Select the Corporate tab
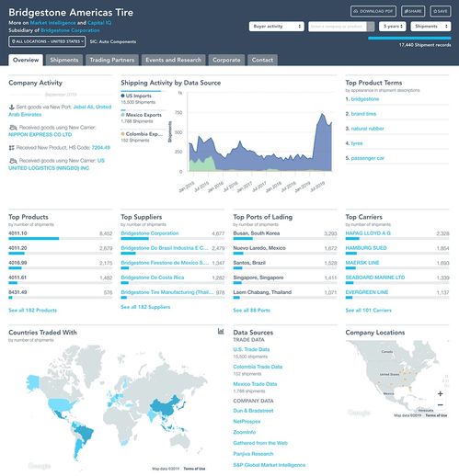This screenshot has width=459, height=476. point(226,60)
